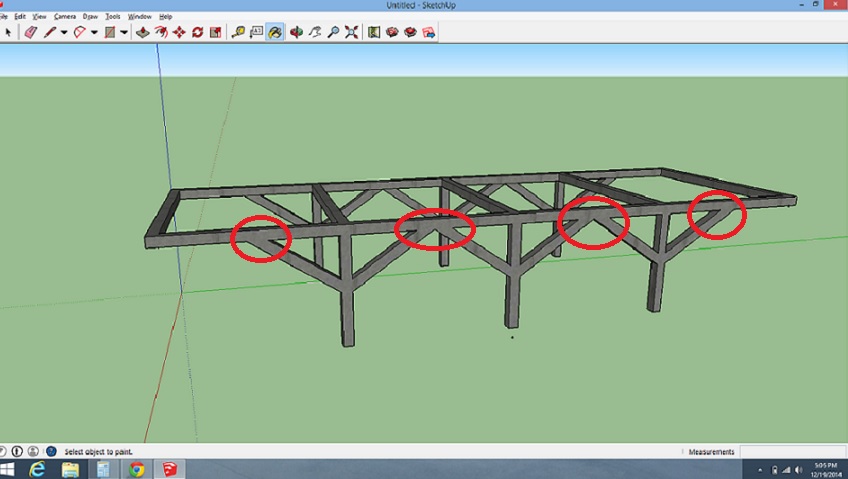Activate the Push/Pull tool
The width and height of the screenshot is (848, 479).
(x=142, y=32)
